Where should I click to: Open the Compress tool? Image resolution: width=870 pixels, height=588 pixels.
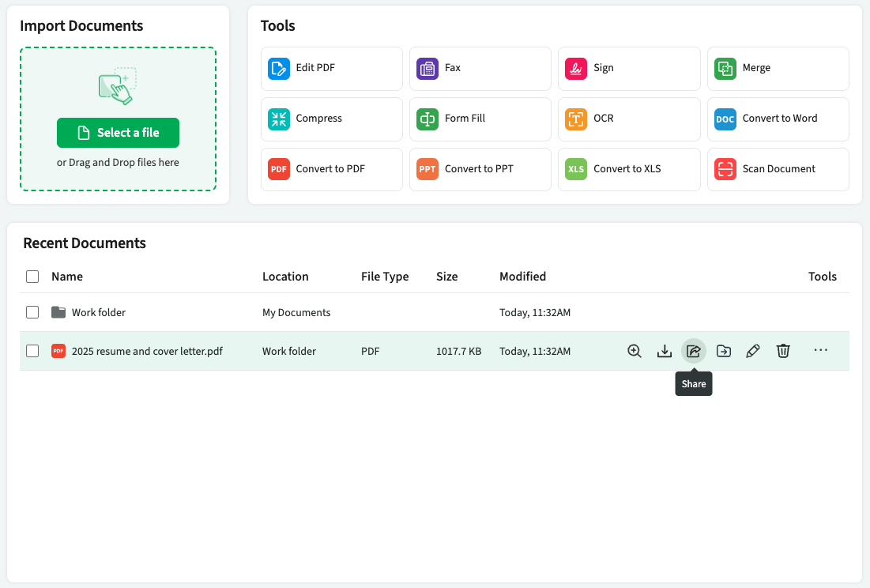pyautogui.click(x=331, y=119)
